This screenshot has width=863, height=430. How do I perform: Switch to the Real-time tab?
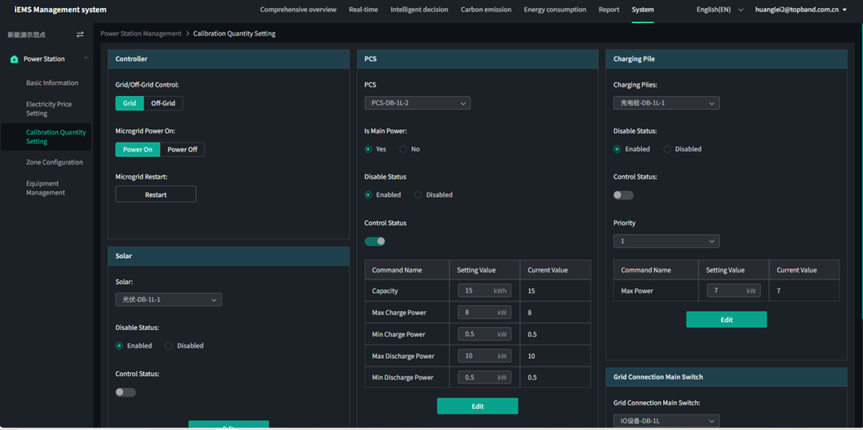pos(363,10)
